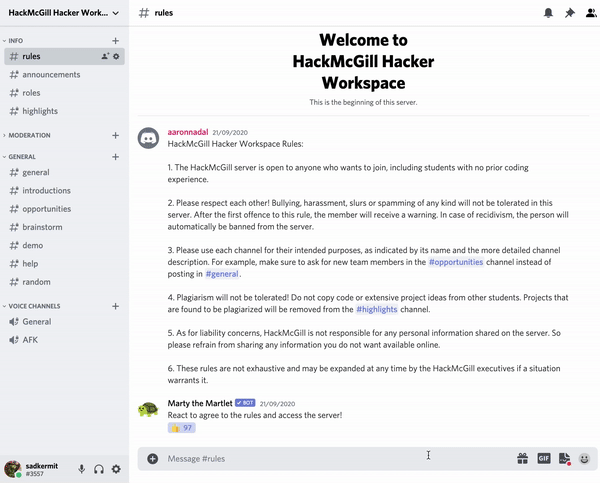Image resolution: width=600 pixels, height=483 pixels.
Task: Open the HackMcGill Hacker Workspace server dropdown
Action: click(63, 13)
